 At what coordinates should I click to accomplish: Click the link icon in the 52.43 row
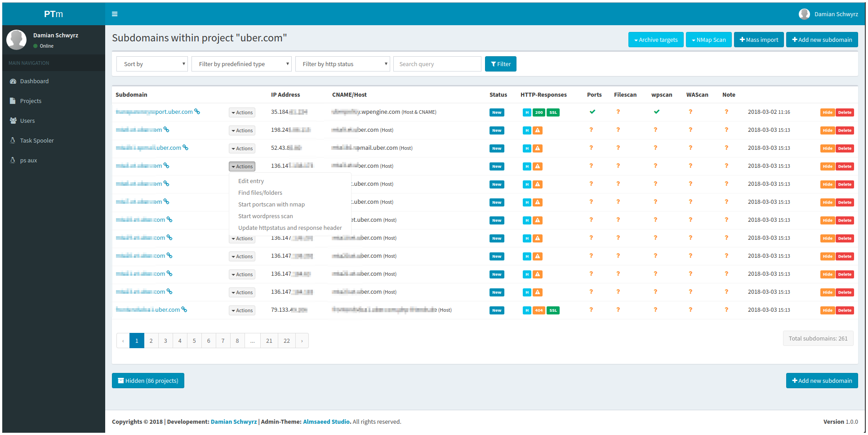[x=185, y=148]
